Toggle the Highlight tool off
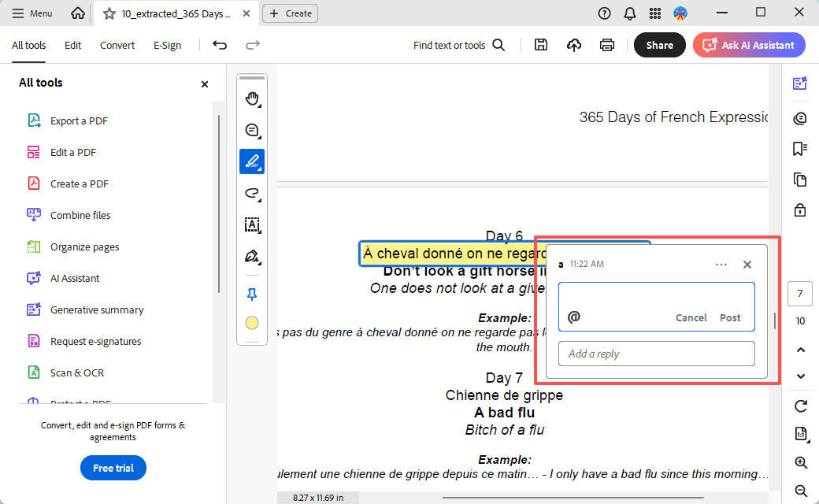The width and height of the screenshot is (819, 504). coord(252,161)
